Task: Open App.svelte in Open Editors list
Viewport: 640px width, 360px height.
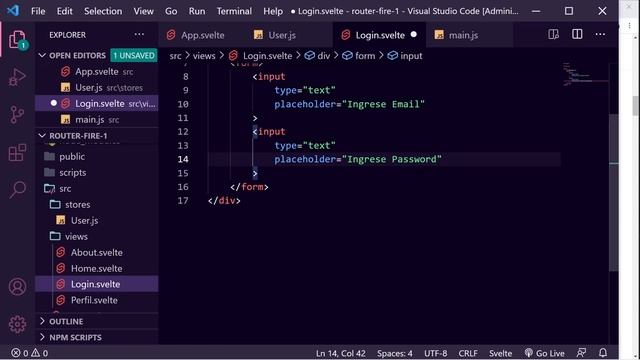Action: click(97, 71)
